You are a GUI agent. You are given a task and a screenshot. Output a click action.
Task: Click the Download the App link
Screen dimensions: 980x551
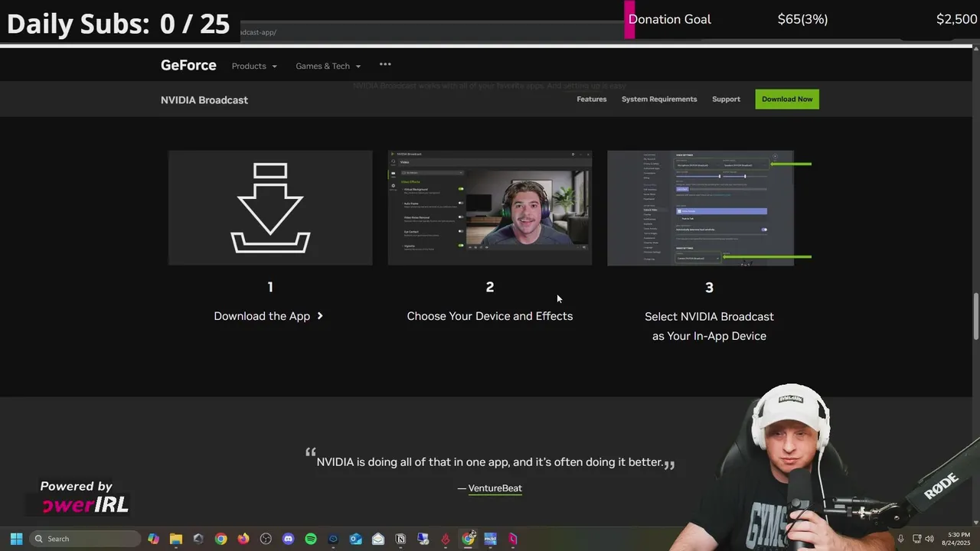tap(269, 316)
